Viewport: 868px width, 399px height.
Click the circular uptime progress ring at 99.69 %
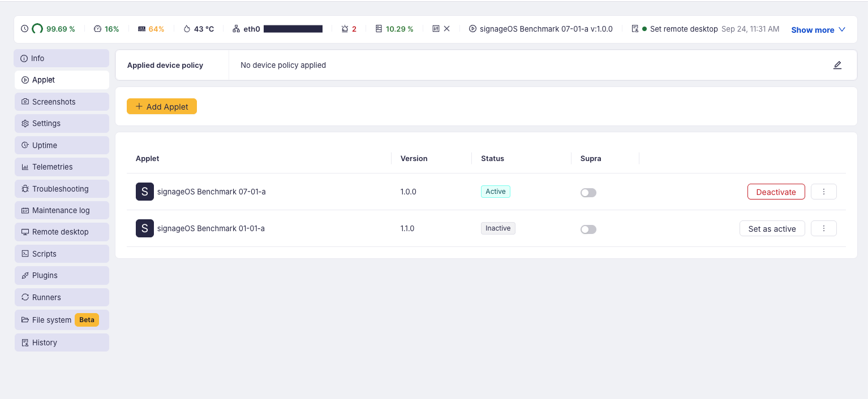37,29
